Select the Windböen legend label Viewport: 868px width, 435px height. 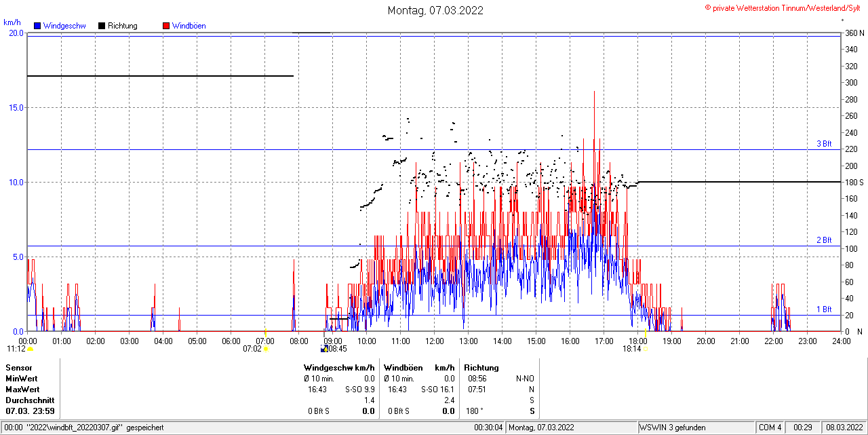(x=189, y=26)
